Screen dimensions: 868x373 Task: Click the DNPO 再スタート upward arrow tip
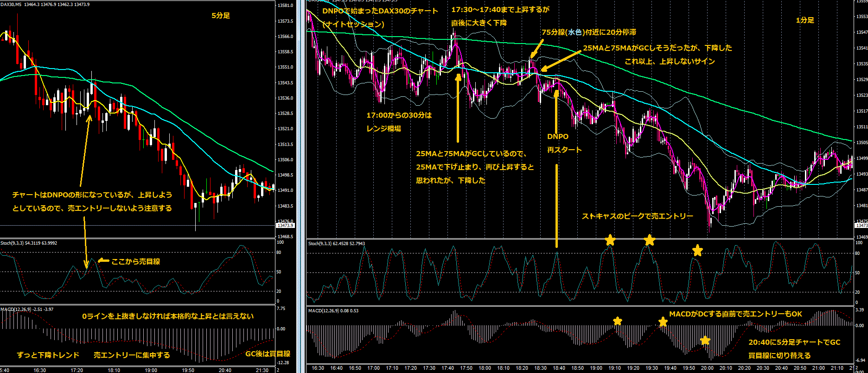tap(557, 93)
